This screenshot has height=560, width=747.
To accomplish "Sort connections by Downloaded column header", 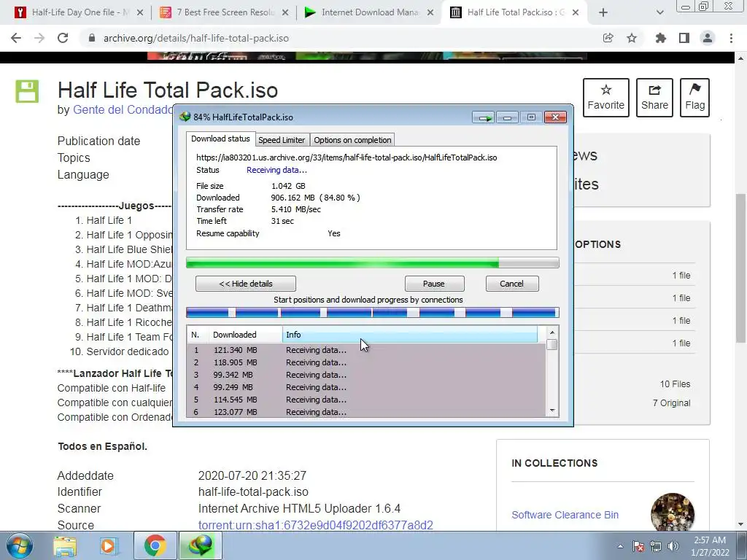I will click(x=246, y=335).
